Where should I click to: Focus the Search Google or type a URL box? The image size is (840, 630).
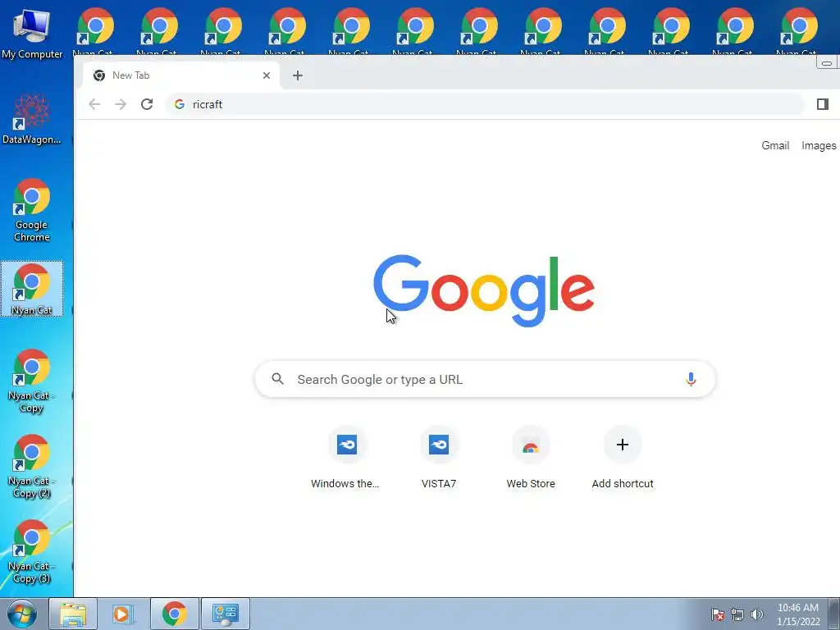[485, 379]
